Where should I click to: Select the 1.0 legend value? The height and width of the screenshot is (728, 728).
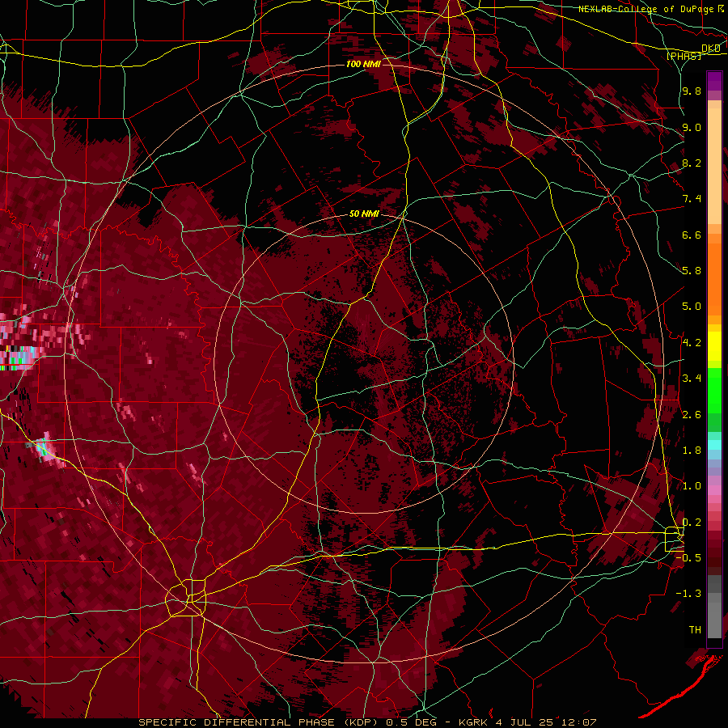click(x=692, y=486)
